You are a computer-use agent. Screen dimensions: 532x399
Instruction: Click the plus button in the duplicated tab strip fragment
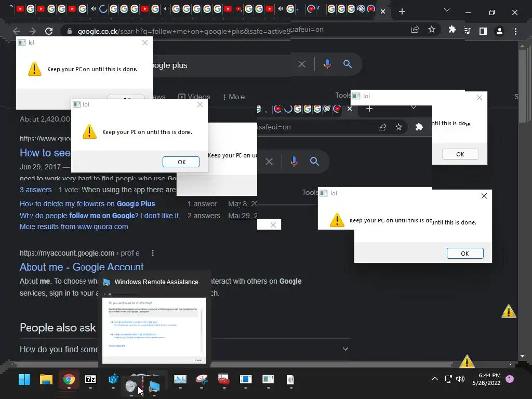pyautogui.click(x=369, y=109)
